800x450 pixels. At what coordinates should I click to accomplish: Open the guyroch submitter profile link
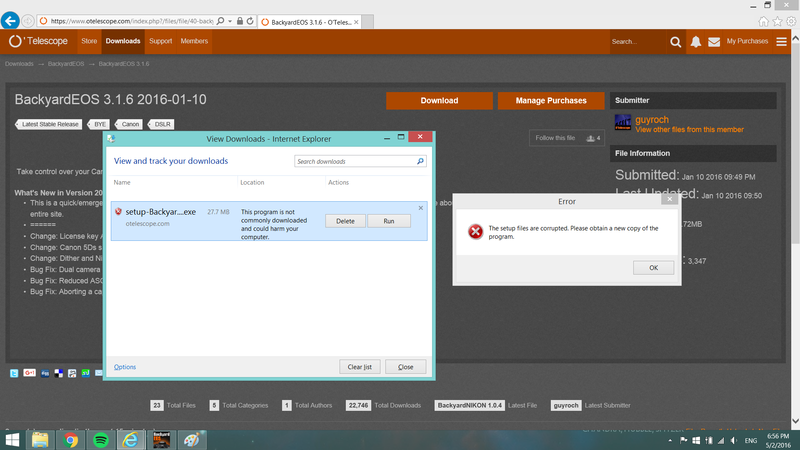(652, 119)
